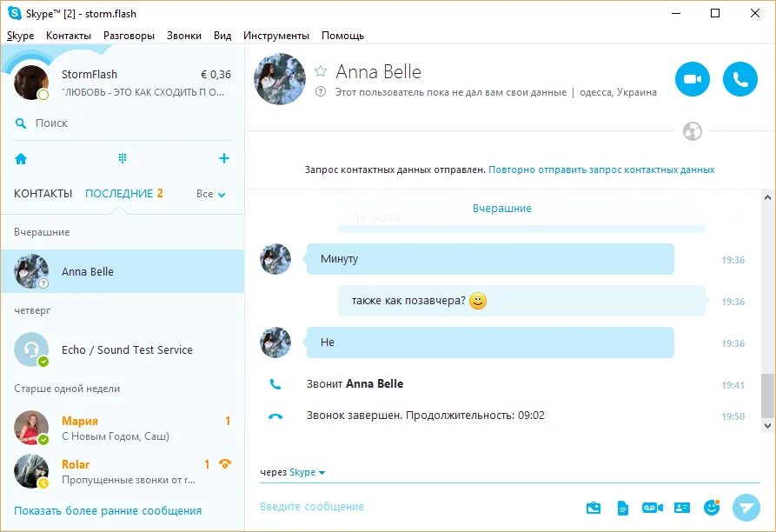The height and width of the screenshot is (532, 776).
Task: Start a video call with Anna Belle
Action: point(693,79)
